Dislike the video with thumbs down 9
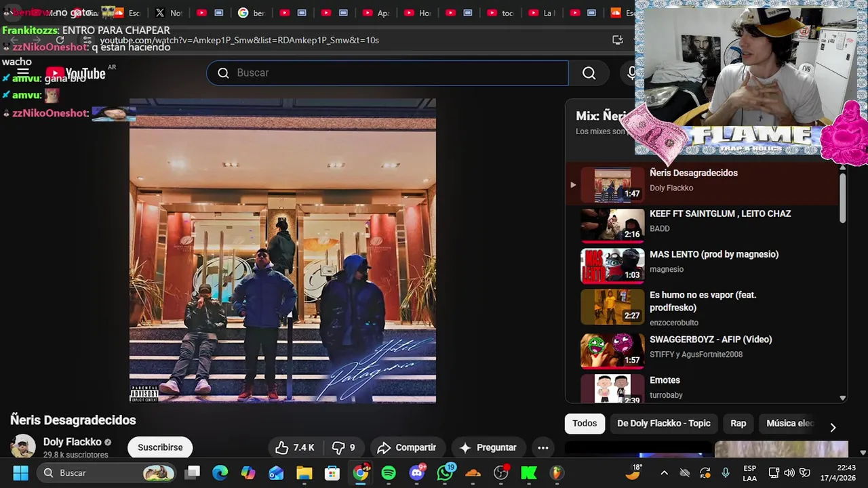The height and width of the screenshot is (488, 868). point(344,447)
